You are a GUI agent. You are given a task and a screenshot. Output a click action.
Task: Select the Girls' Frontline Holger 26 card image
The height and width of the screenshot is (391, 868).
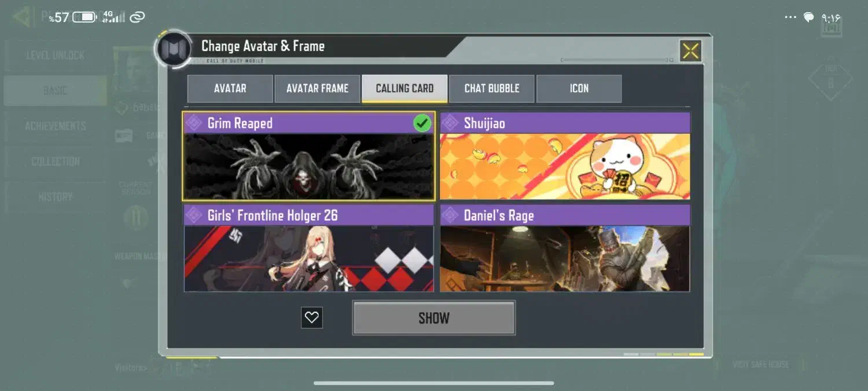click(309, 258)
